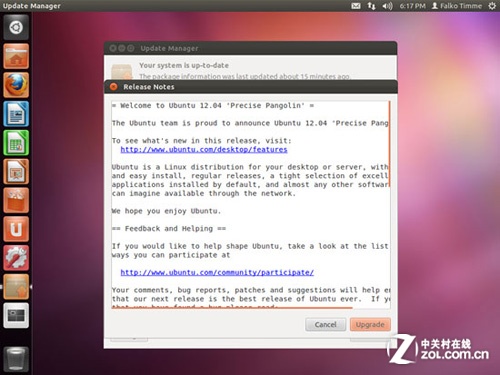Open the Workspace Switcher launcher icon

(x=16, y=316)
